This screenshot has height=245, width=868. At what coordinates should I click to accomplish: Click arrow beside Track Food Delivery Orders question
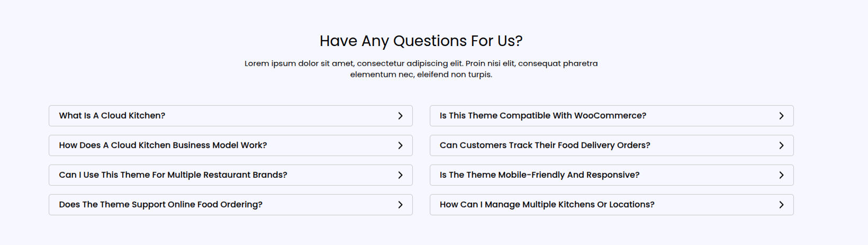pyautogui.click(x=781, y=146)
